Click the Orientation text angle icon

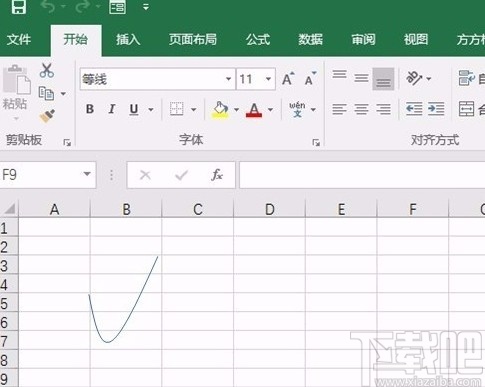pos(414,78)
